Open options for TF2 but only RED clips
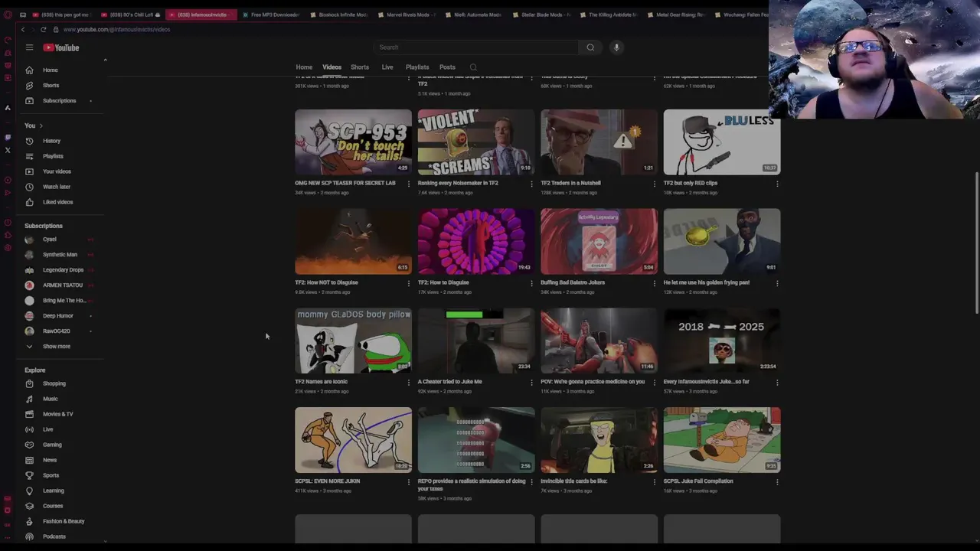Image resolution: width=980 pixels, height=551 pixels. tap(777, 184)
